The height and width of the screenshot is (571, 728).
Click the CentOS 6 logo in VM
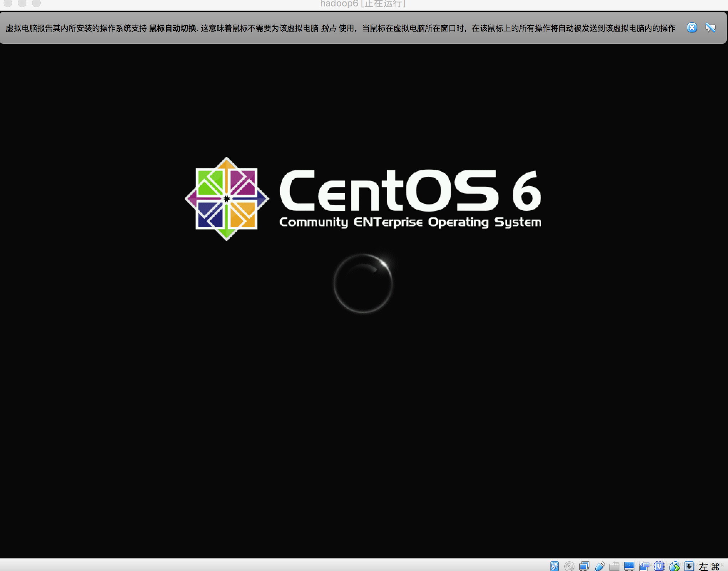point(363,199)
